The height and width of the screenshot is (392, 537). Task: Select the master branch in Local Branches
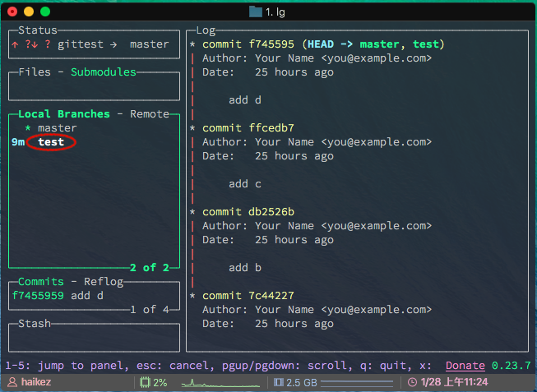tap(58, 128)
